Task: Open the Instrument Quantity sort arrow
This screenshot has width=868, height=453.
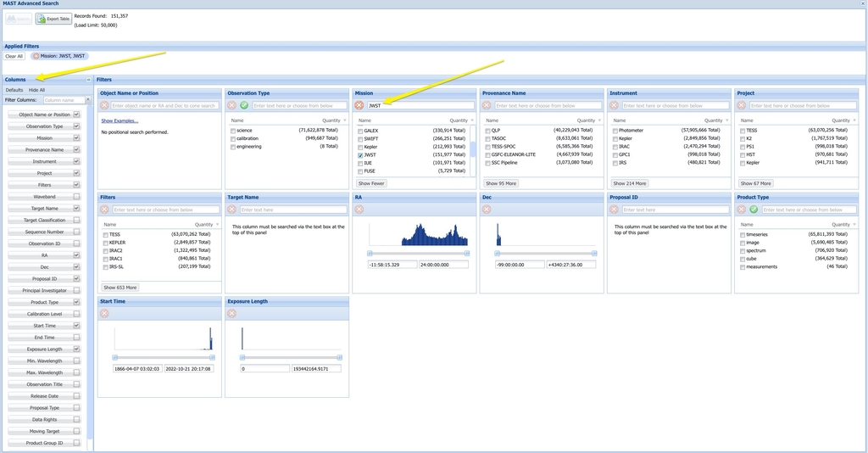Action: pos(726,120)
